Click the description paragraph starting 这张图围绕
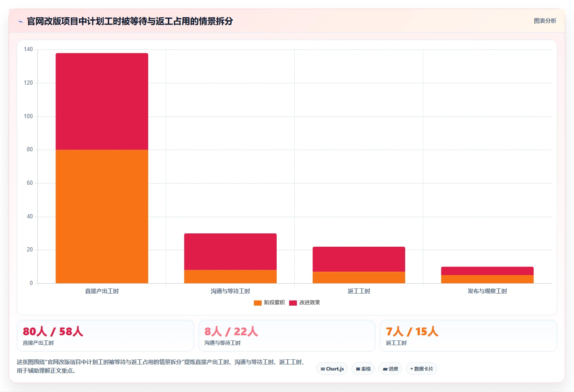574x392 pixels. click(x=161, y=366)
